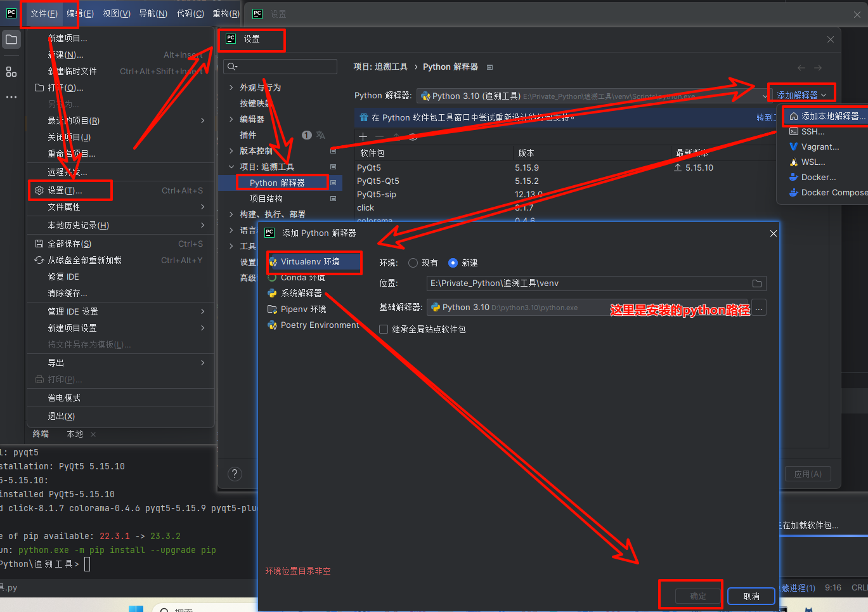Enable 继承全局站点软件包 checkbox
Image resolution: width=868 pixels, height=612 pixels.
[x=384, y=329]
